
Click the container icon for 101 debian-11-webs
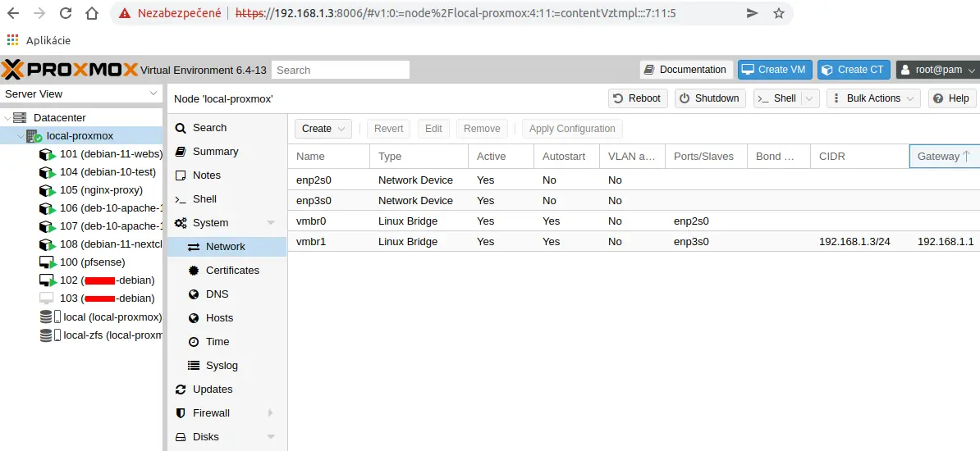tap(47, 153)
